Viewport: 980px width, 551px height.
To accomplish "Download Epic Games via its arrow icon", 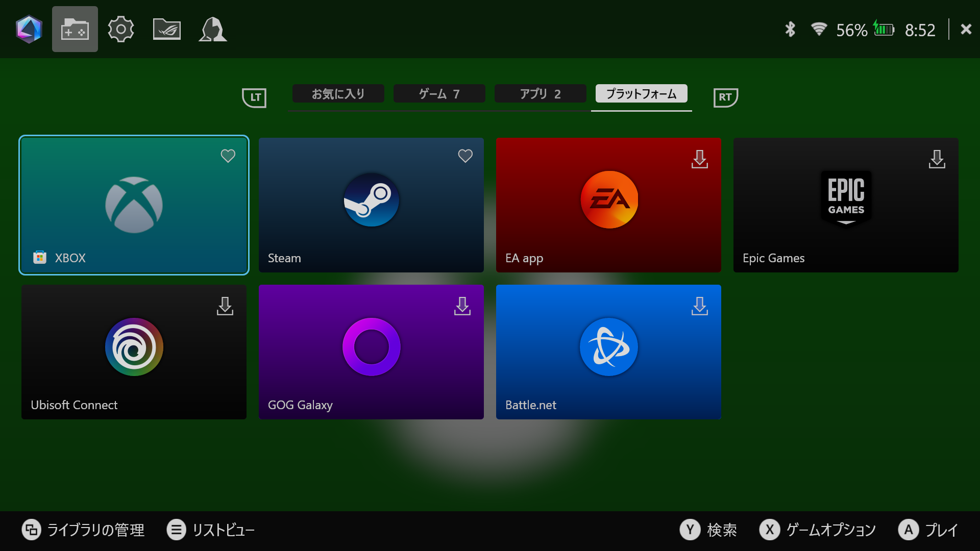I will coord(937,159).
